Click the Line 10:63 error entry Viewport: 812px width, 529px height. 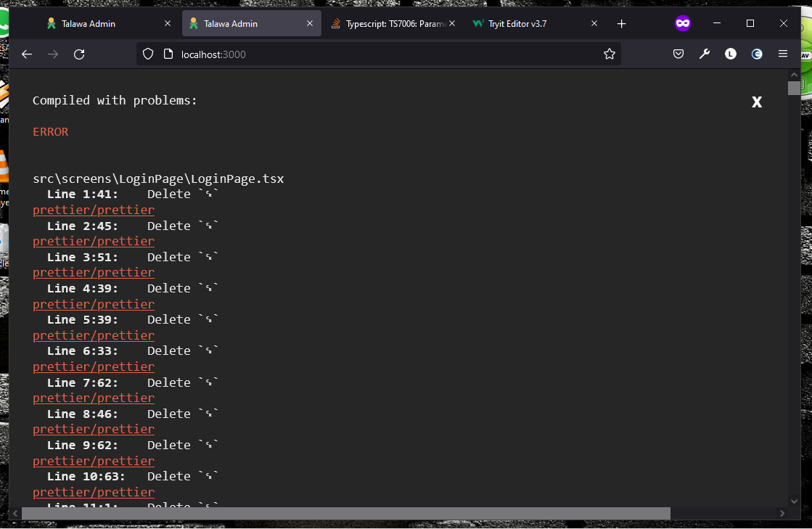click(133, 476)
